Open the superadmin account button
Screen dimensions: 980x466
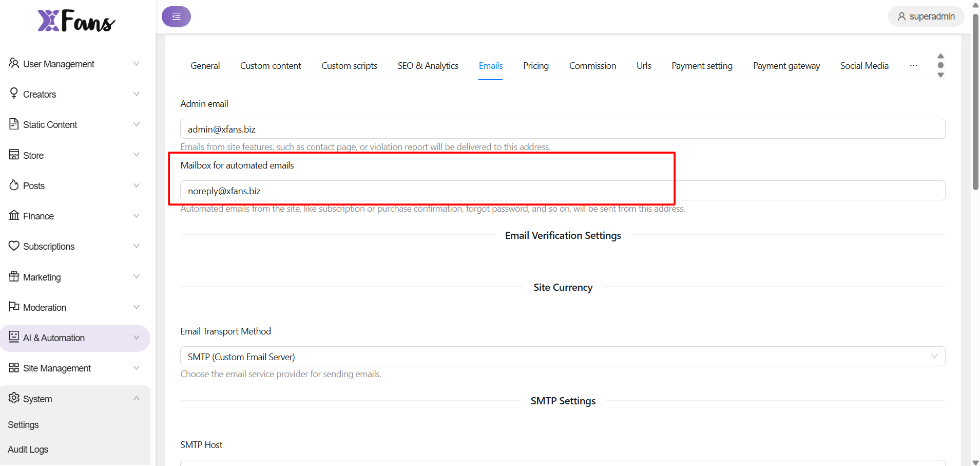pyautogui.click(x=926, y=16)
